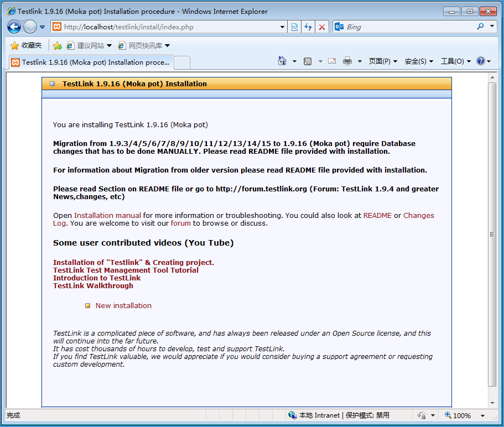This screenshot has height=427, width=504.
Task: Add to Favorites bar star icon
Action: coord(58,45)
